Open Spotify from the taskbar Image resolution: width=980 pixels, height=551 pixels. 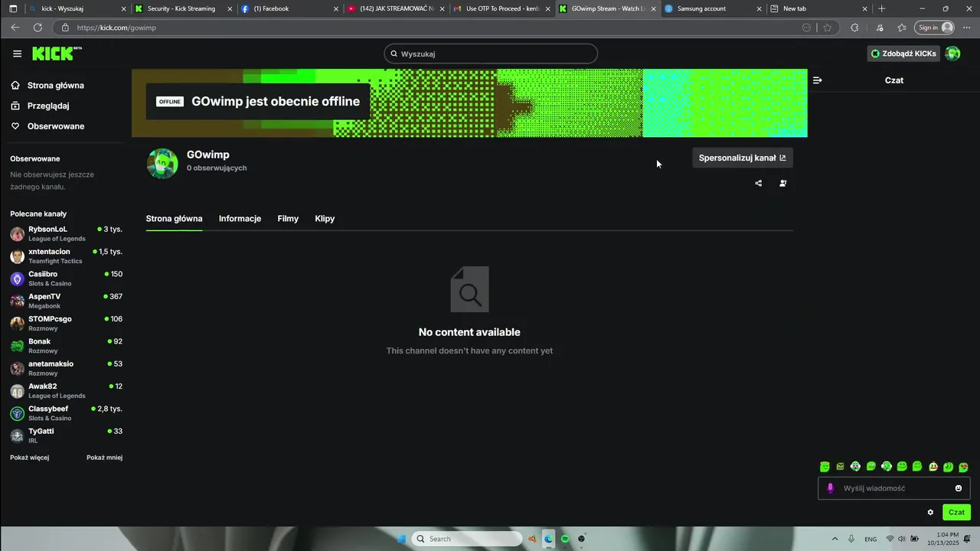(565, 539)
